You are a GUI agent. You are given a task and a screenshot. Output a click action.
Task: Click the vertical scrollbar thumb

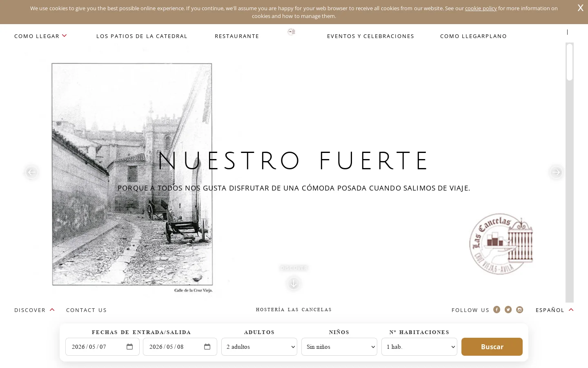click(570, 62)
